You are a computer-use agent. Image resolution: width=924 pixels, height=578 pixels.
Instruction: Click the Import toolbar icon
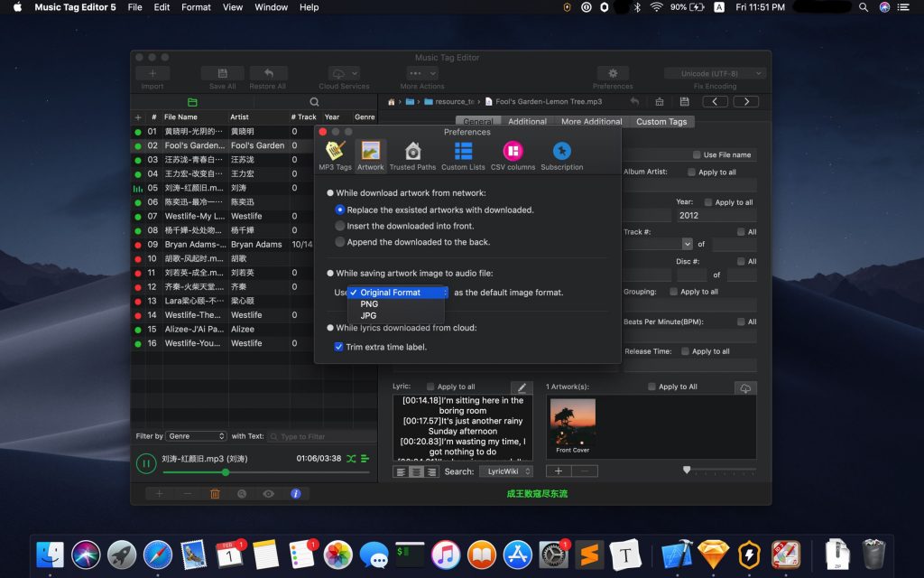click(x=152, y=73)
